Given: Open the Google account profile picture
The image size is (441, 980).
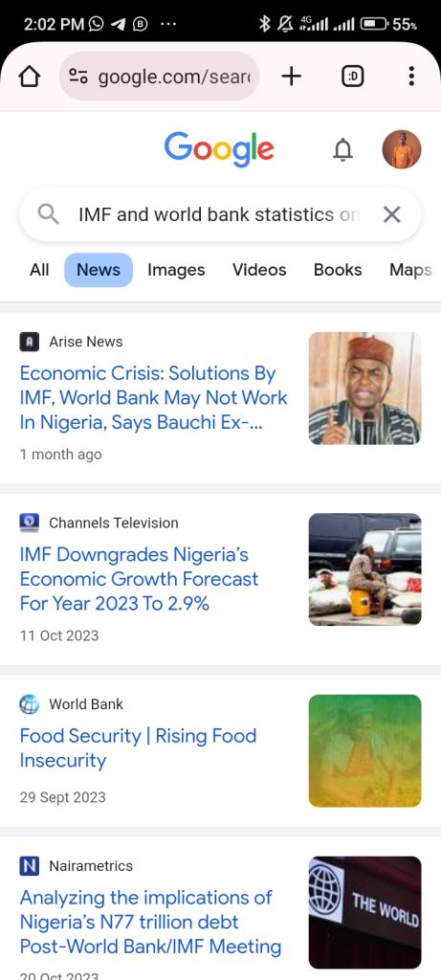Looking at the screenshot, I should [402, 149].
